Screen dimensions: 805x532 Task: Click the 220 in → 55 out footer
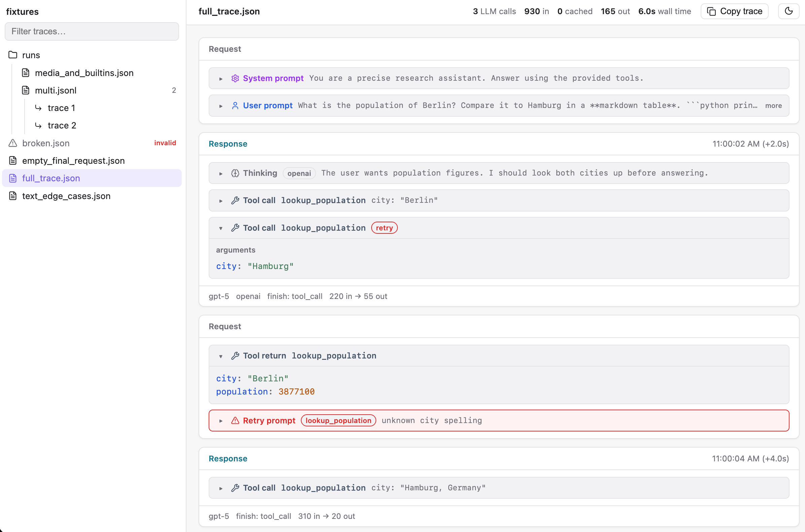tap(358, 296)
